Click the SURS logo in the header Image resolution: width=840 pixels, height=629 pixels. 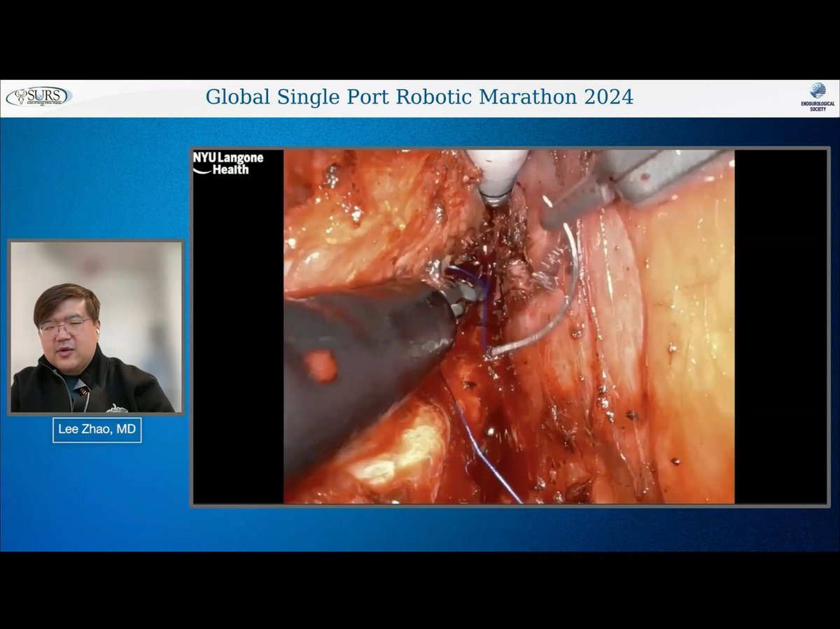[x=39, y=97]
